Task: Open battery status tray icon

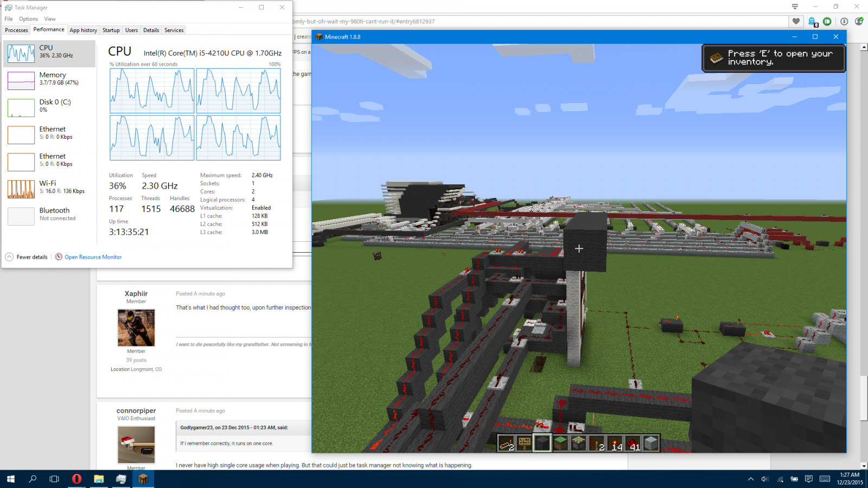Action: coord(794,479)
